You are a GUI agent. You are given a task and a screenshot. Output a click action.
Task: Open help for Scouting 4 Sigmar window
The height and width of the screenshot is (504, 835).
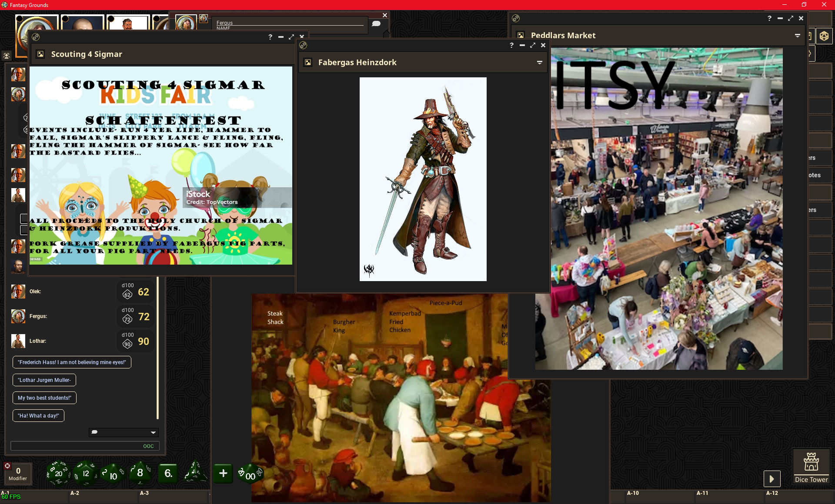[270, 37]
